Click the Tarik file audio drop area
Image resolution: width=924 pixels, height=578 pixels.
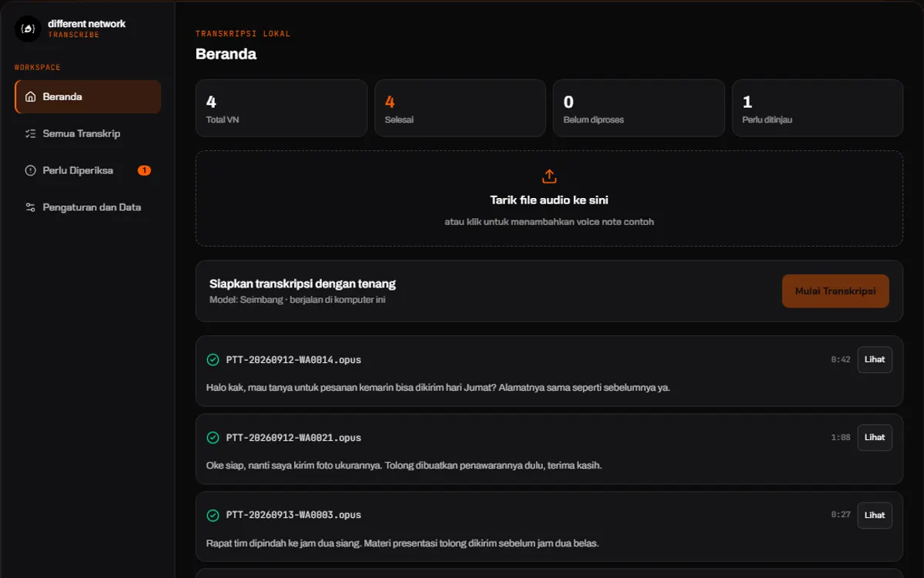(549, 199)
